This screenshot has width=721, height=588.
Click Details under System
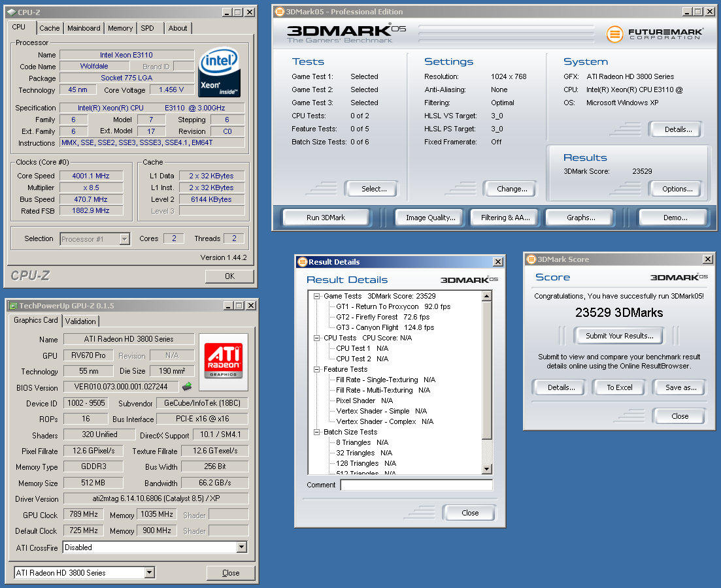pyautogui.click(x=678, y=129)
